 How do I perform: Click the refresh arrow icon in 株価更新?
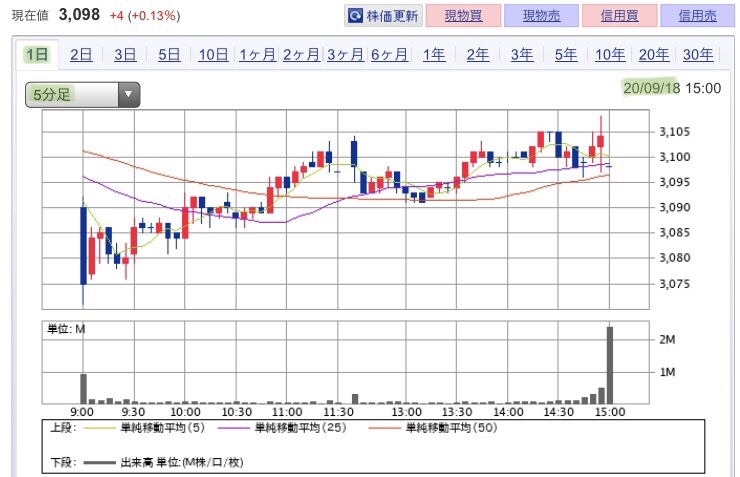pyautogui.click(x=355, y=16)
